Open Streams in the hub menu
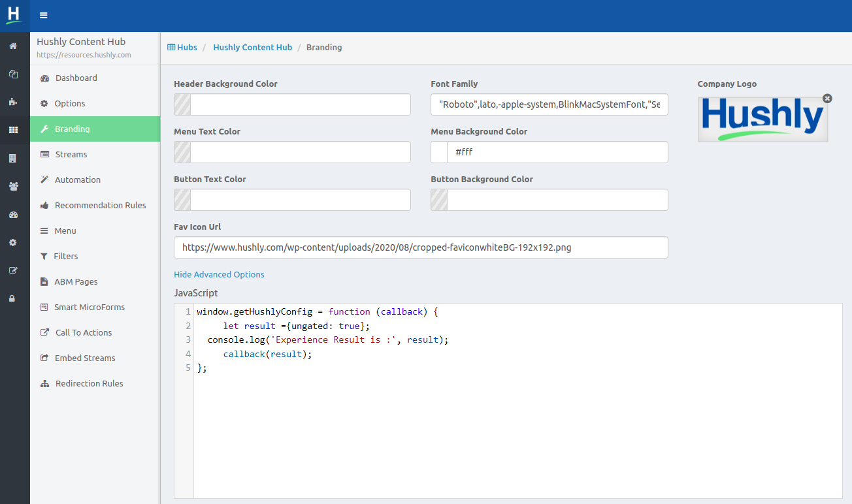The height and width of the screenshot is (504, 852). point(95,154)
